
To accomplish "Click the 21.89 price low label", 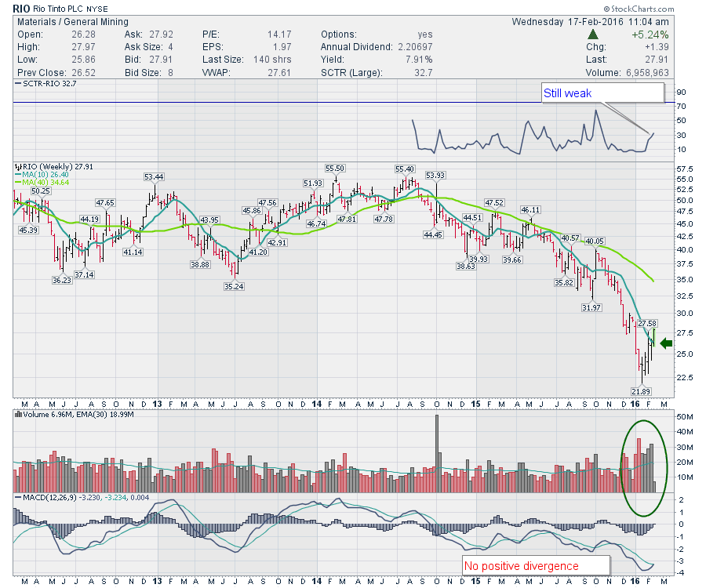I will click(641, 391).
